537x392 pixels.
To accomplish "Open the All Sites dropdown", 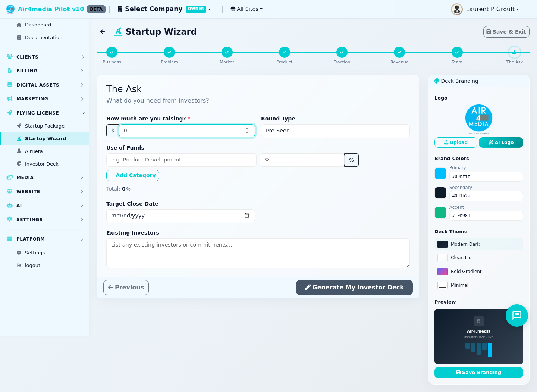I will pos(246,9).
